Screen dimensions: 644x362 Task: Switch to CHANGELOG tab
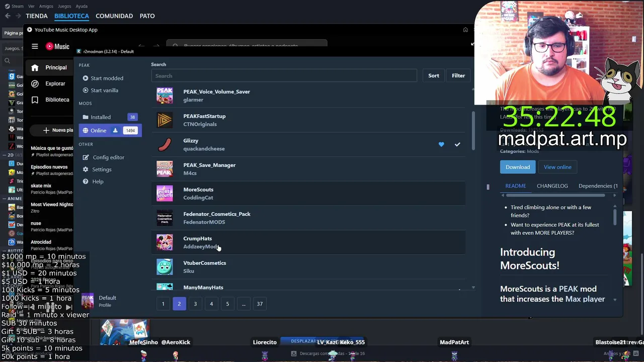click(x=552, y=186)
